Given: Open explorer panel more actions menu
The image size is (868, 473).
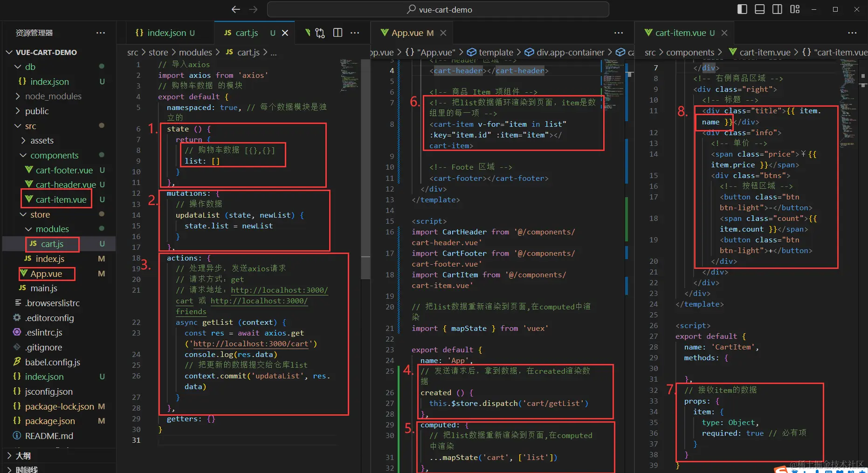Looking at the screenshot, I should click(x=101, y=33).
